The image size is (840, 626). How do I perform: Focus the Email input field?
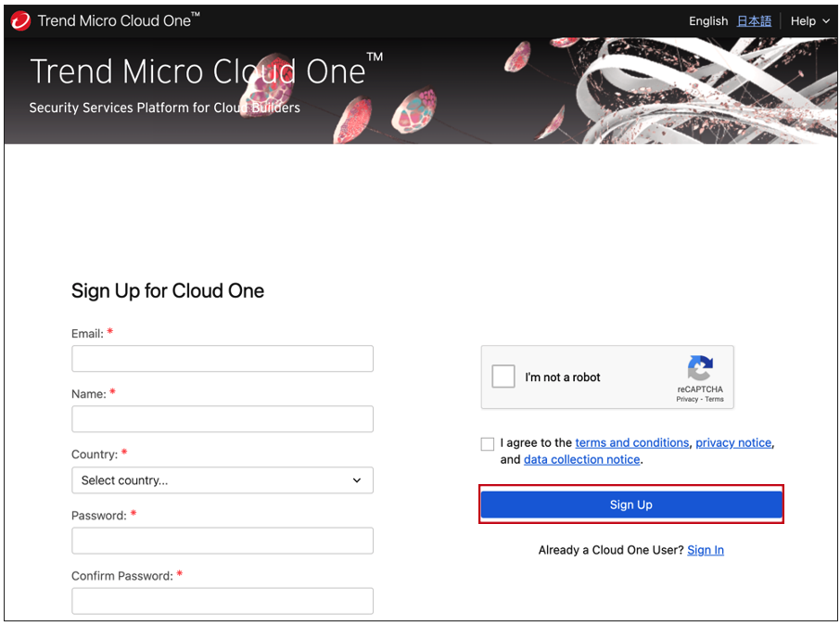point(223,359)
